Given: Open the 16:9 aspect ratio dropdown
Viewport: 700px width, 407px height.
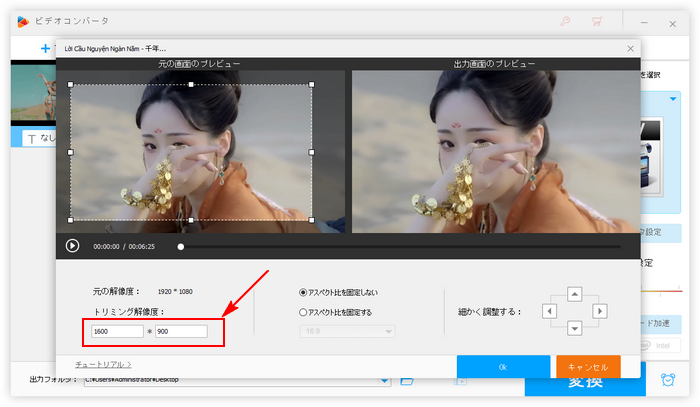Looking at the screenshot, I should [347, 331].
